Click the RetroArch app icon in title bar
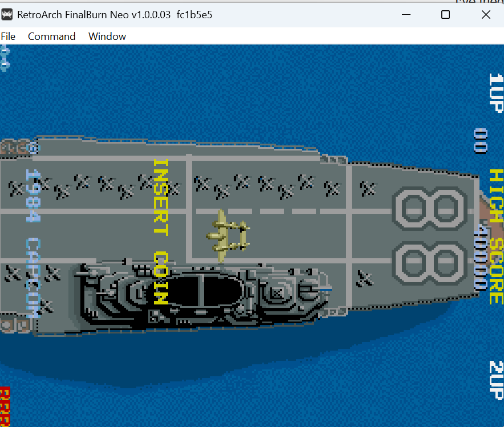The height and width of the screenshot is (427, 504). pyautogui.click(x=7, y=14)
